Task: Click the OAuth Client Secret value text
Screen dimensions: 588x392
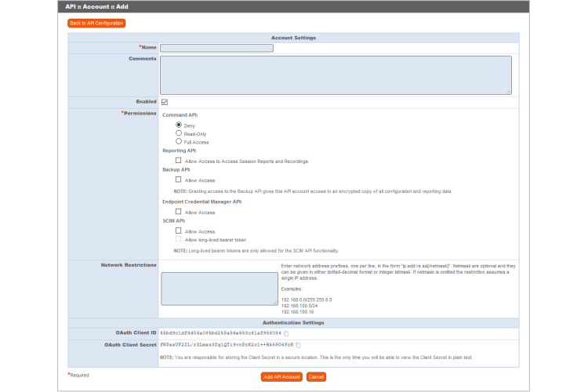Action: tap(226, 344)
